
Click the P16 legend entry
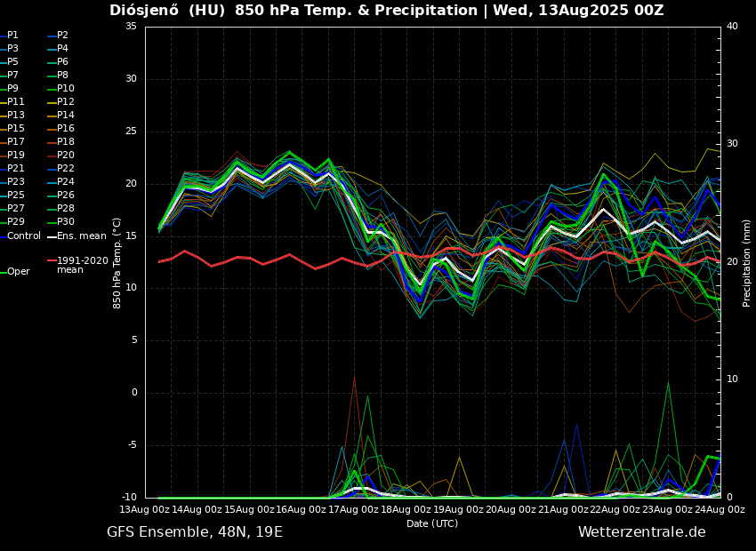click(66, 129)
